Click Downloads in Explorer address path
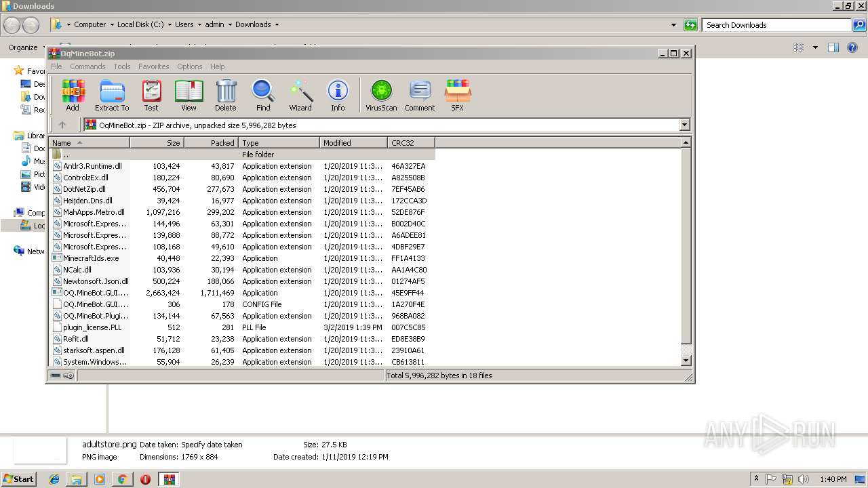Screen dimensions: 868x488 [253, 24]
